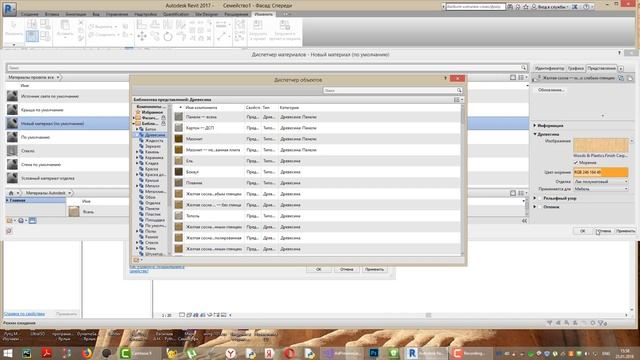Expand the Полы tree node
This screenshot has width=640, height=360.
pos(137,231)
